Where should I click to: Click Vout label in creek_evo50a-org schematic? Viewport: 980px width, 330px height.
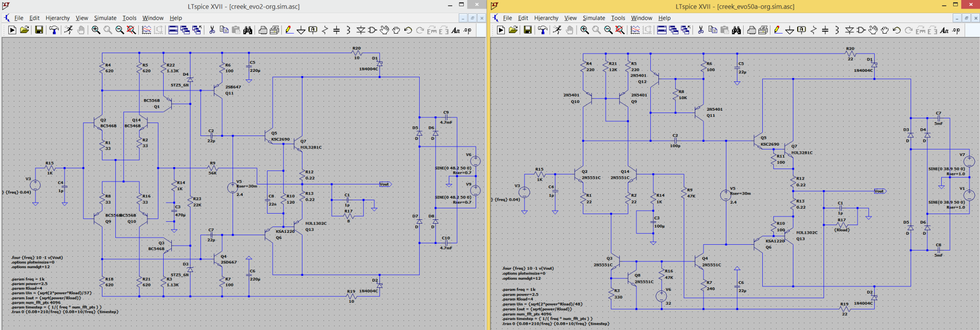point(879,191)
